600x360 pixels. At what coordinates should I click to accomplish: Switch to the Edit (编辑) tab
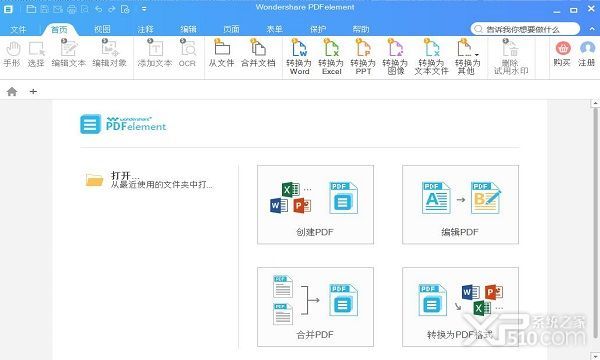coord(188,29)
